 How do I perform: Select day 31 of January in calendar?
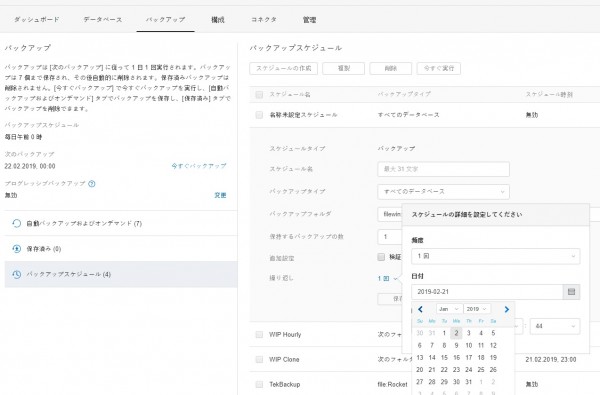469,382
